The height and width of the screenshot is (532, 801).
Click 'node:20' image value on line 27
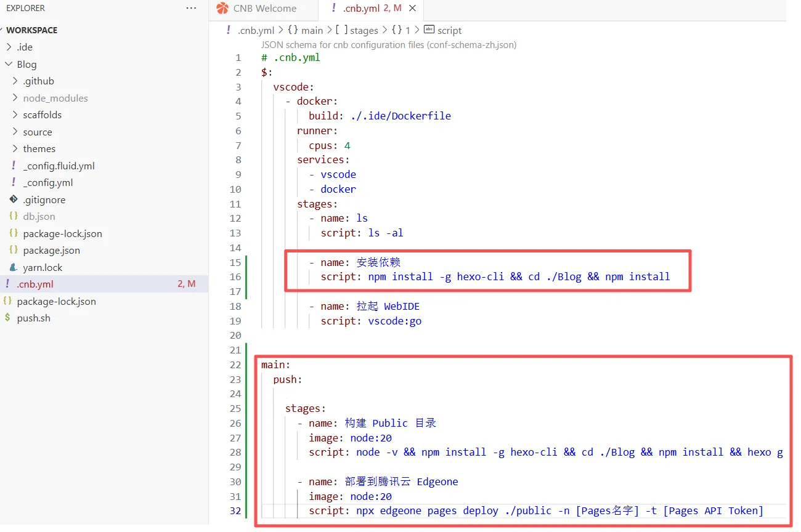371,438
